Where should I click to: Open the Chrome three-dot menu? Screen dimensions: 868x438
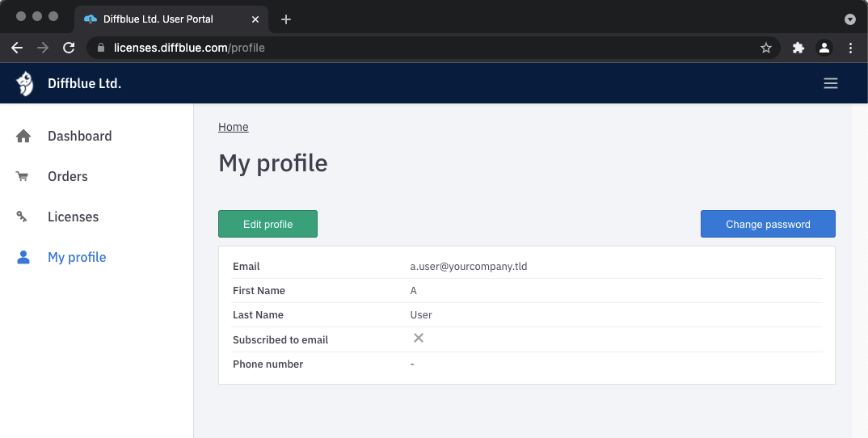click(850, 48)
